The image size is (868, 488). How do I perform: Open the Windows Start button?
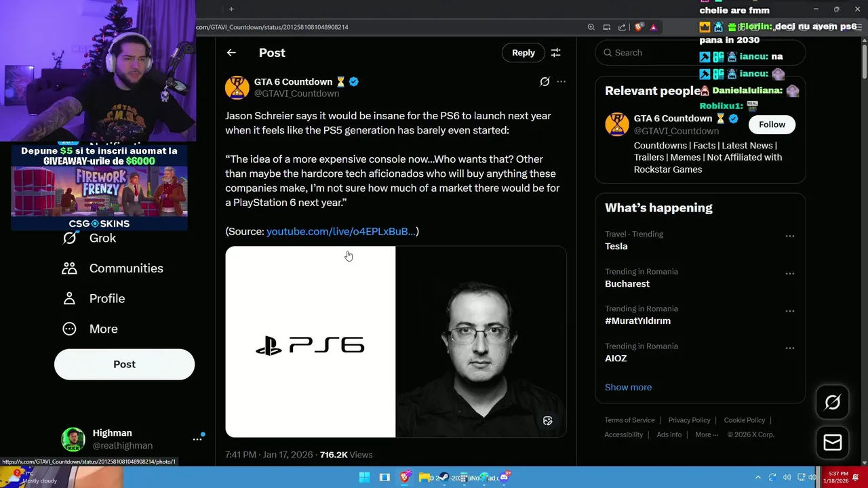(364, 477)
